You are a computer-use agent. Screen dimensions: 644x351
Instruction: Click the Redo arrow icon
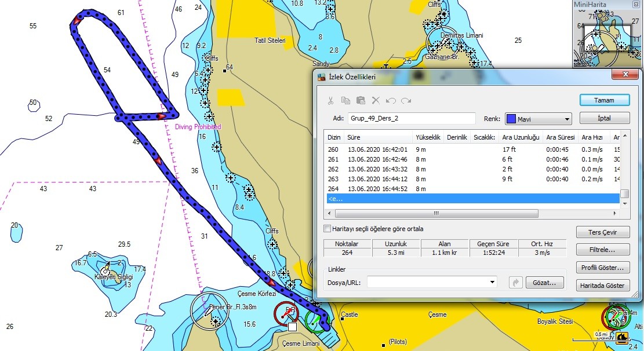(x=406, y=101)
